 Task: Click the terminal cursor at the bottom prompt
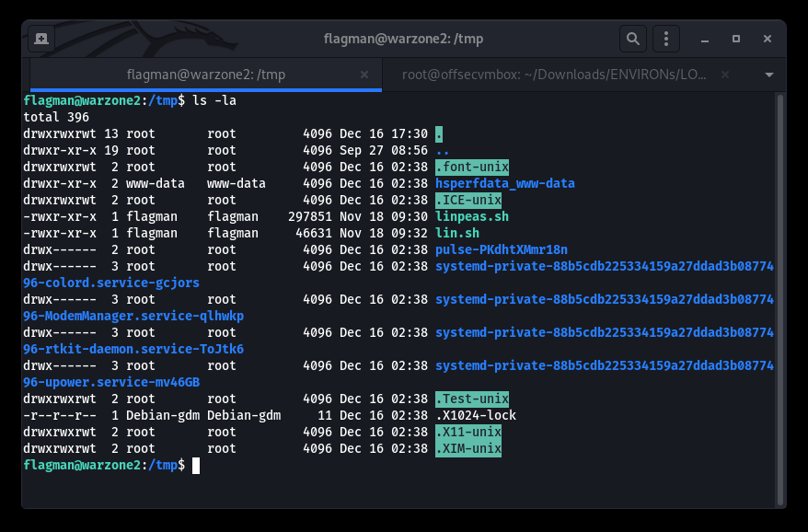(196, 466)
